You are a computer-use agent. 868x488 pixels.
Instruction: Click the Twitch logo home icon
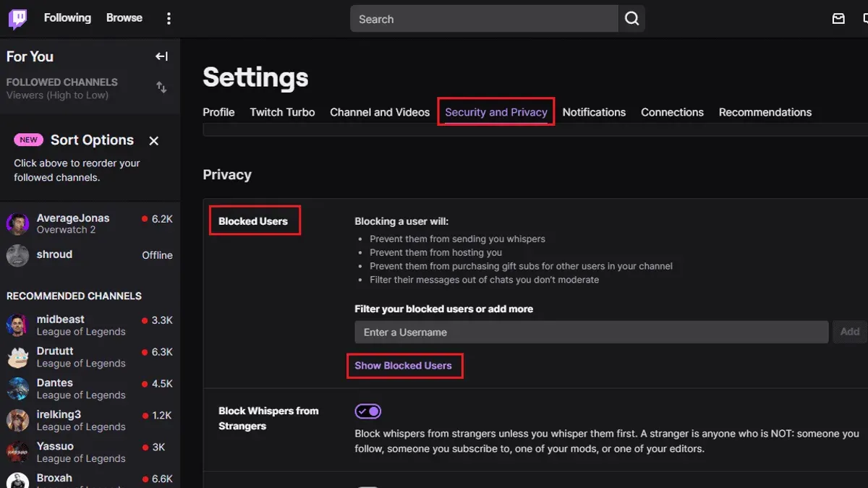point(17,19)
